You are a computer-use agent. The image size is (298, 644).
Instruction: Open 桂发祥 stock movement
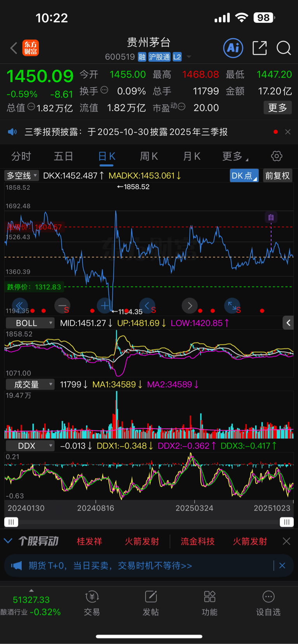[90, 541]
